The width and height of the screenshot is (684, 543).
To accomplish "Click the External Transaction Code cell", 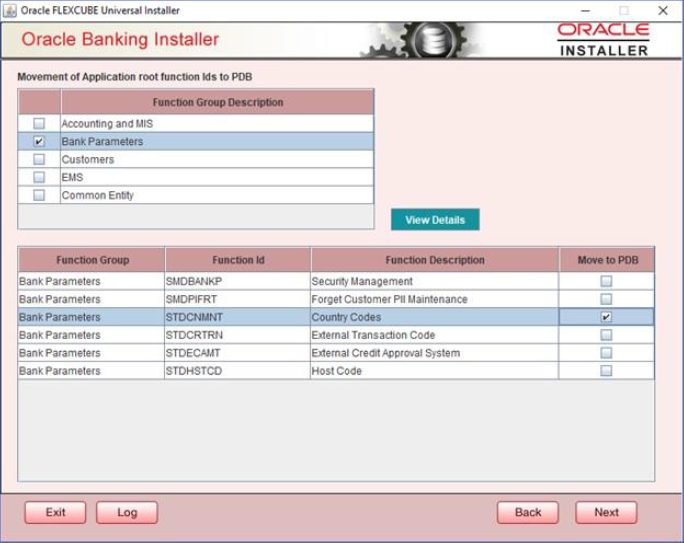I will (x=434, y=335).
